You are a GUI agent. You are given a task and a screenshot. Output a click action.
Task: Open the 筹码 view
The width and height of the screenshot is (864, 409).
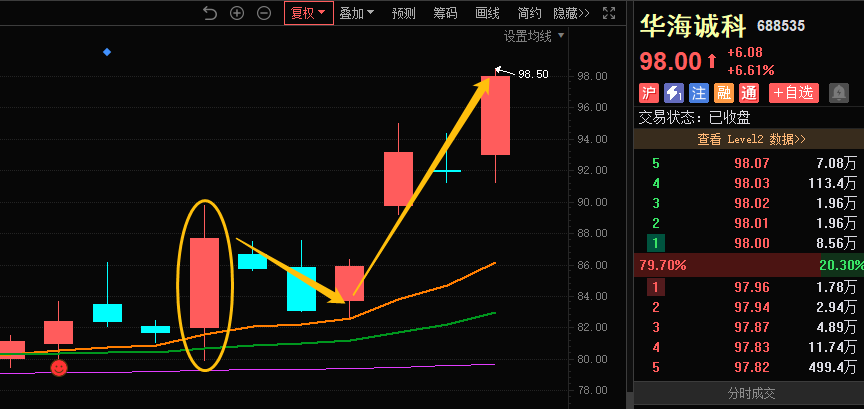coord(445,13)
